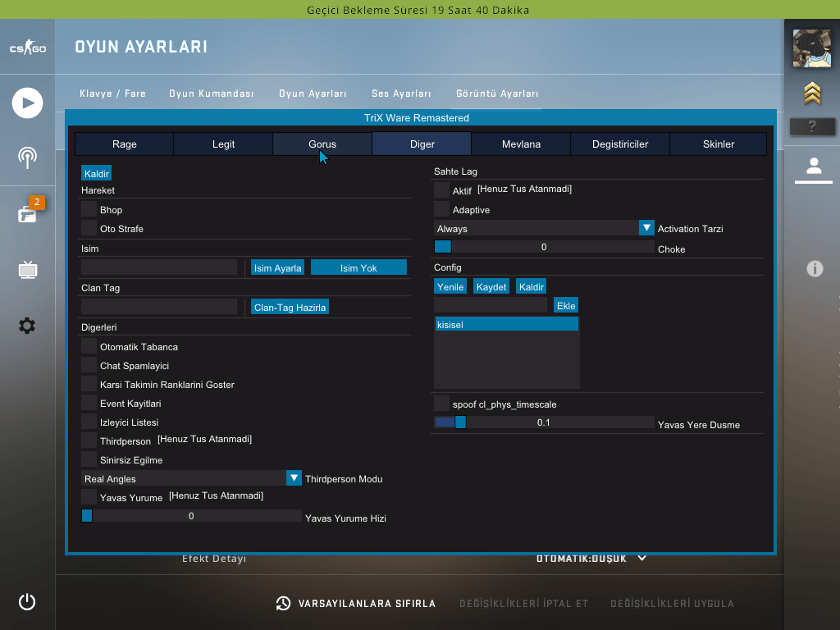Select the kisisel config entry
Screen dimensions: 840x630
507,324
